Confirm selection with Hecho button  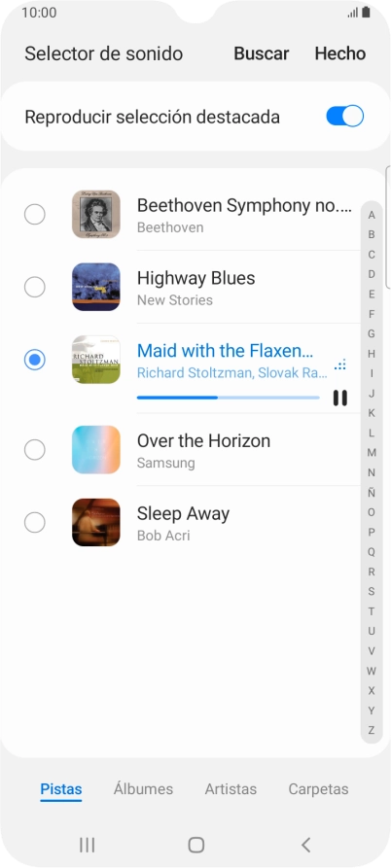coord(340,53)
